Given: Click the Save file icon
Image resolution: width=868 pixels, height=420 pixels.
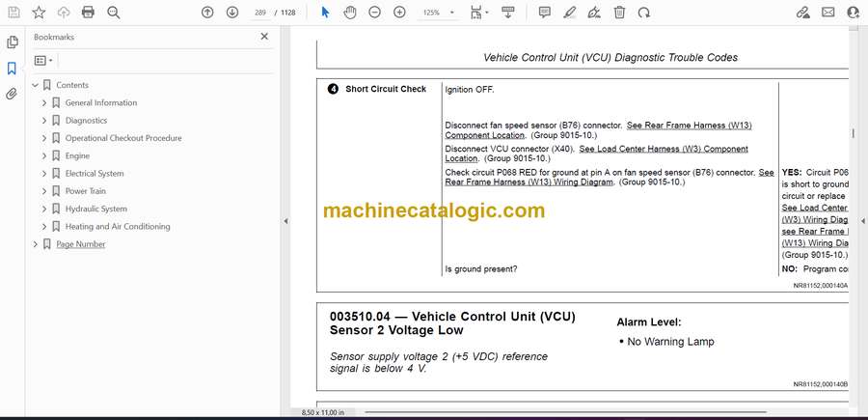Looking at the screenshot, I should click(x=14, y=13).
